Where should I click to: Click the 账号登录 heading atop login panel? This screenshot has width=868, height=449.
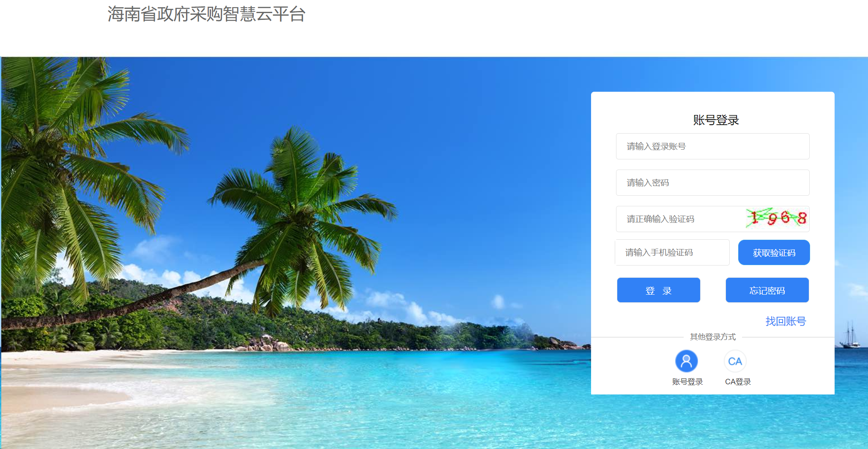click(716, 120)
